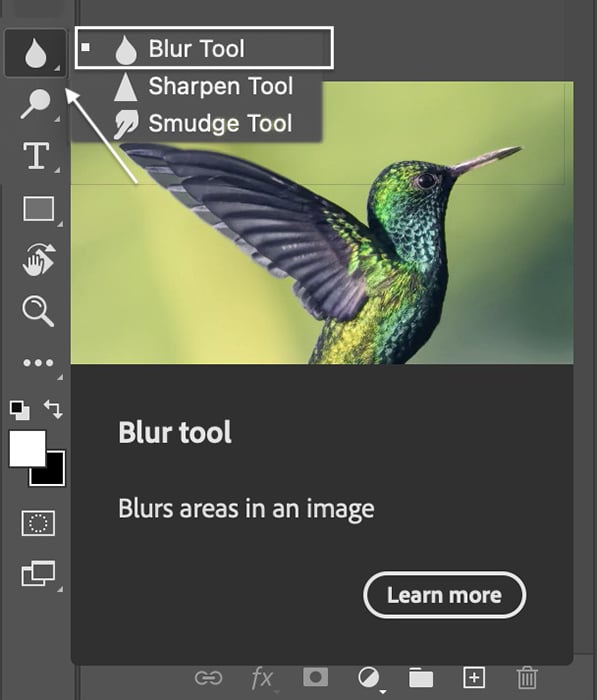597x700 pixels.
Task: Select the Dodge tool icon
Action: (36, 104)
